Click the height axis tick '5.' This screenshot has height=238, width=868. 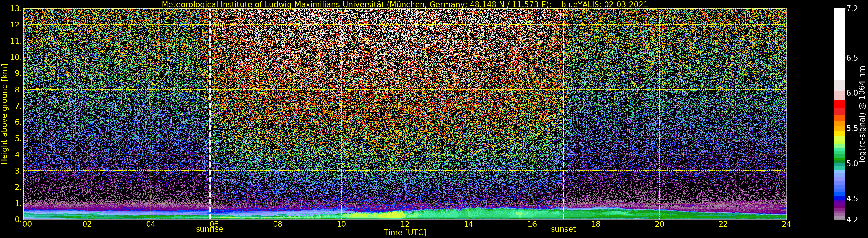click(x=18, y=138)
